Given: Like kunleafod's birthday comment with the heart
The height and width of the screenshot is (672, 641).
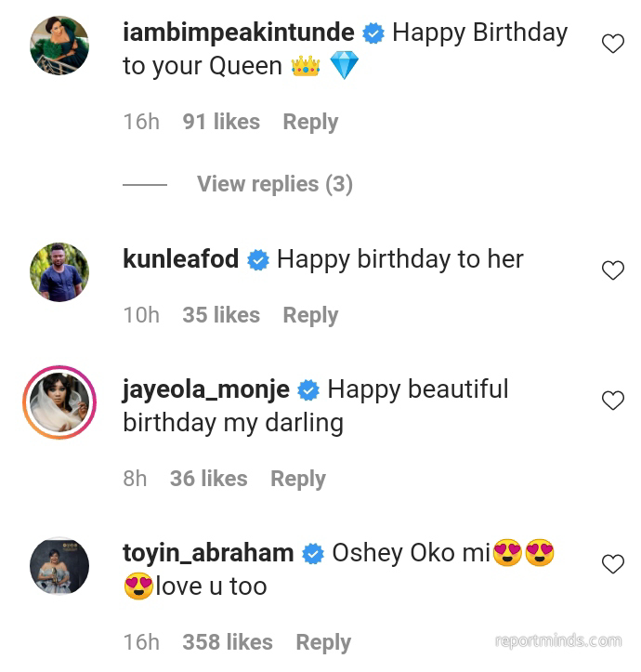Looking at the screenshot, I should 613,270.
